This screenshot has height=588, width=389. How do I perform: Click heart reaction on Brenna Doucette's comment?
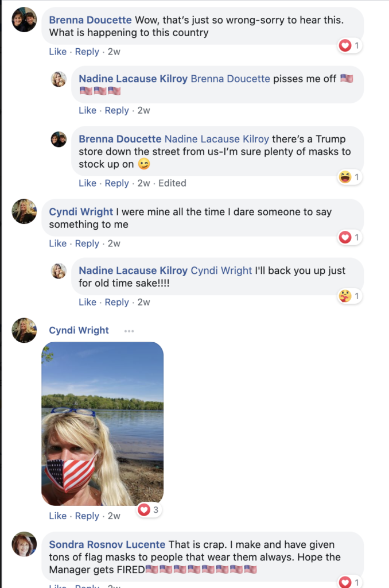345,46
